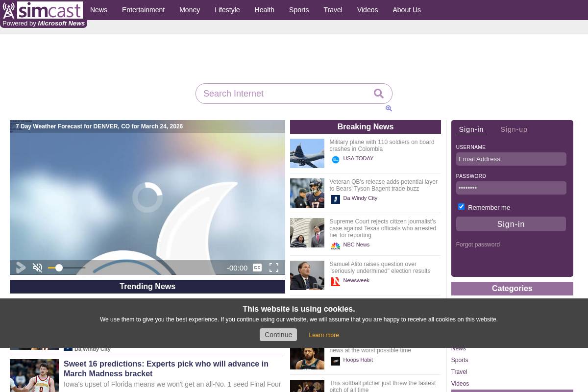Click the search magnifier icon

coord(378,93)
